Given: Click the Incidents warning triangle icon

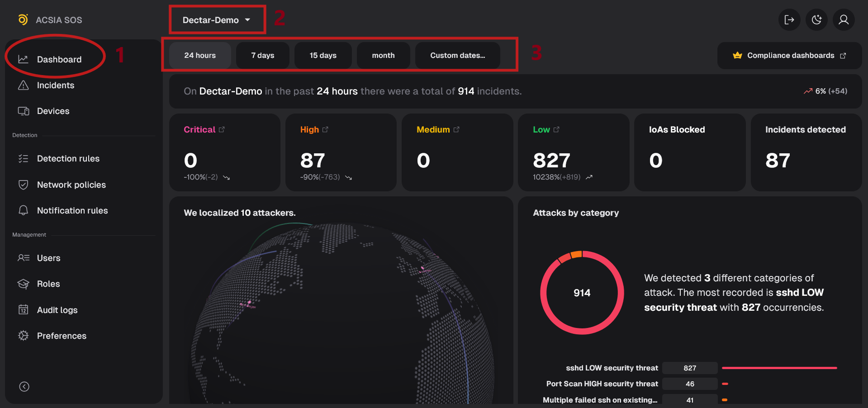Looking at the screenshot, I should (x=23, y=85).
